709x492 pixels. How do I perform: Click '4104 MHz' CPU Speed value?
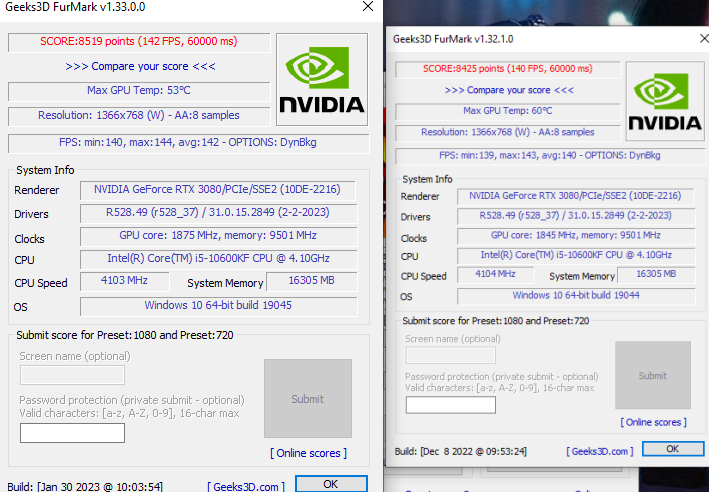click(496, 275)
